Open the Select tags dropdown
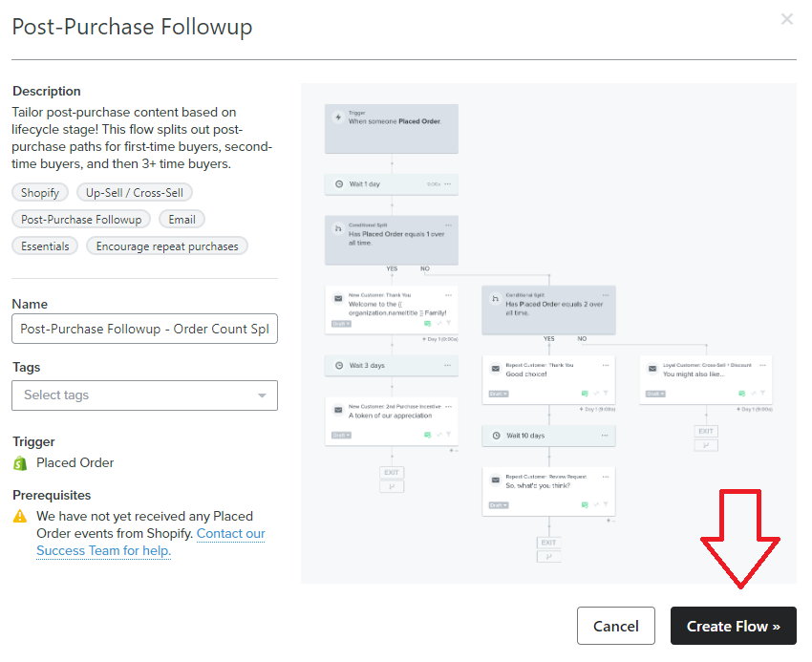The image size is (812, 662). point(144,395)
